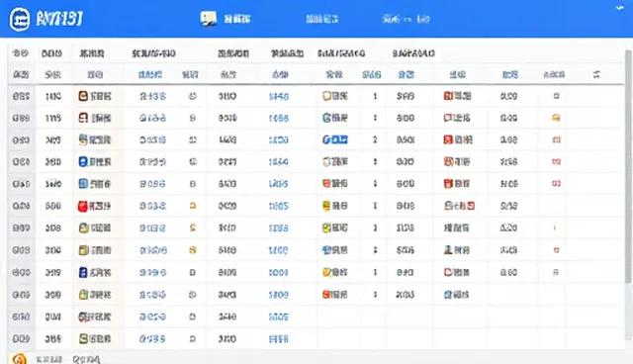Click the table's vertical scrollbar

pyautogui.click(x=628, y=166)
